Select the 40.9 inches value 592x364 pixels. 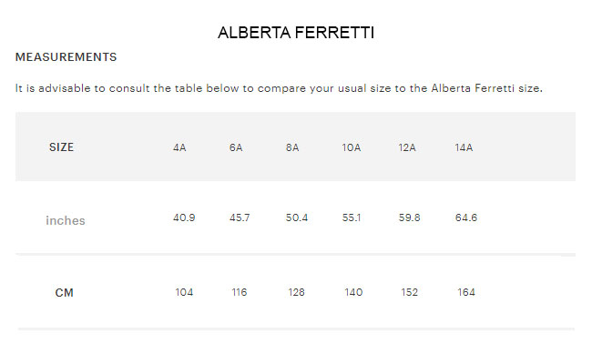point(184,218)
